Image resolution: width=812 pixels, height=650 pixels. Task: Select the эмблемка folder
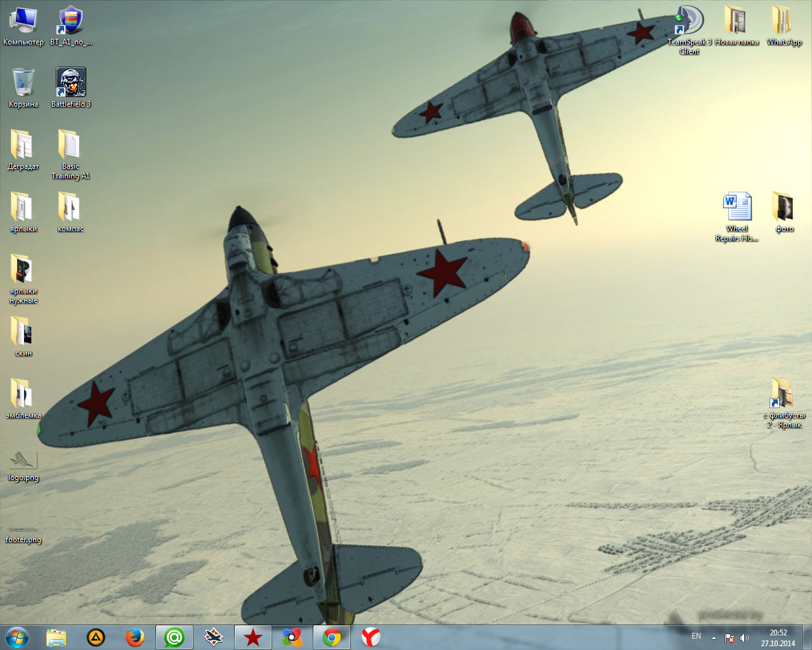point(23,399)
